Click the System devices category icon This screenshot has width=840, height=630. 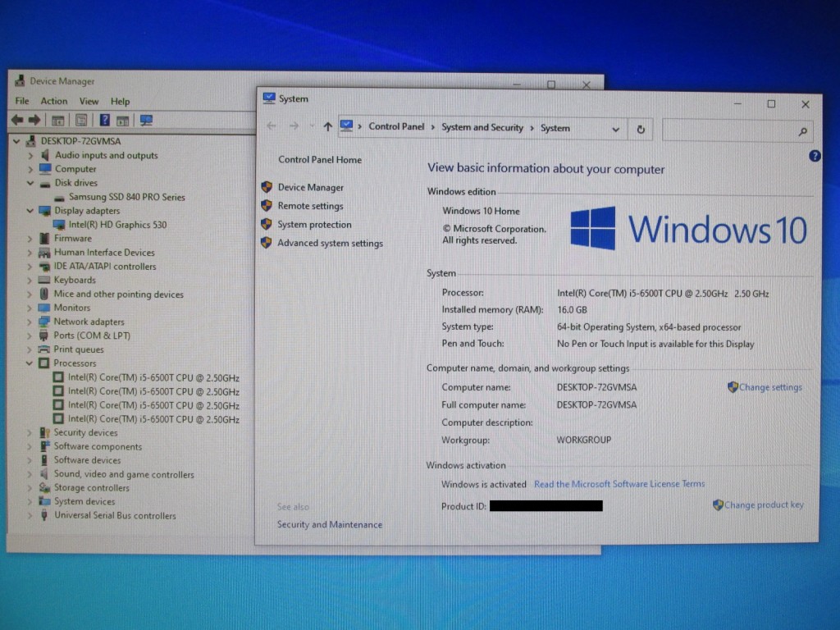click(x=44, y=501)
